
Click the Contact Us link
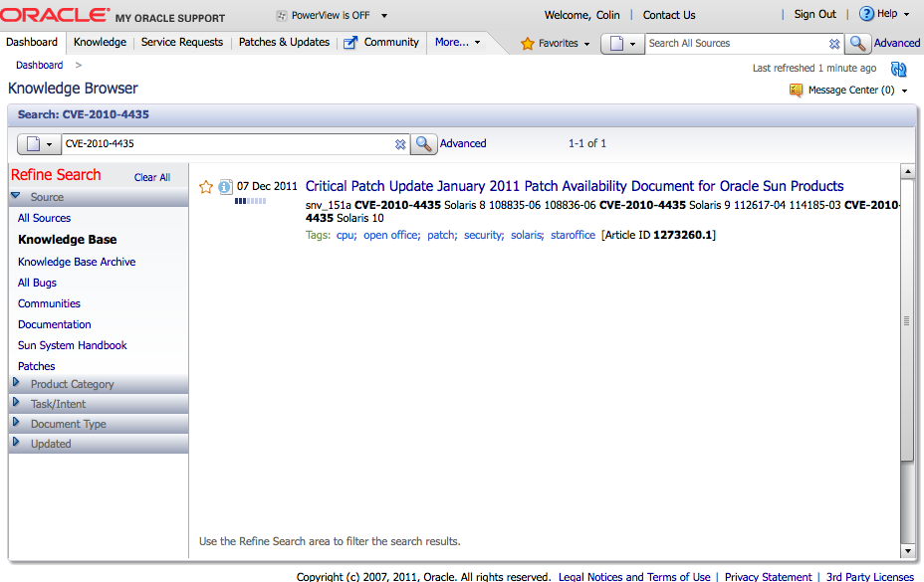click(669, 15)
